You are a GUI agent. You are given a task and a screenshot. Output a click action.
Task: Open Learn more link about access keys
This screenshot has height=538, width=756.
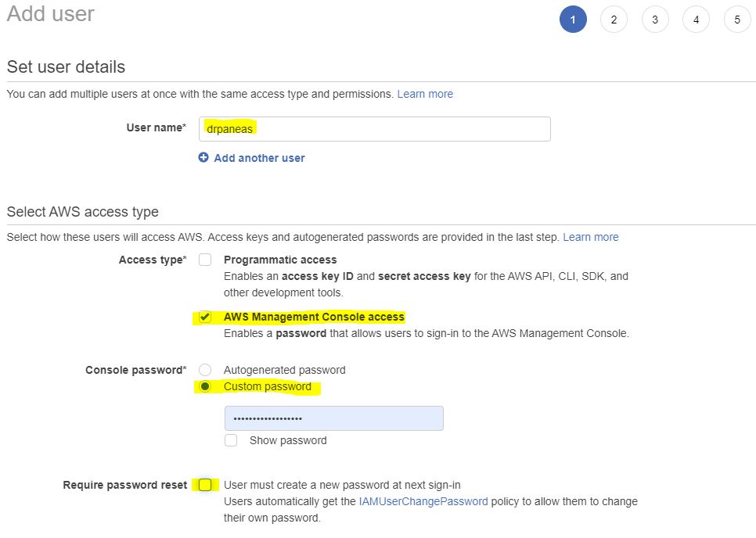(590, 237)
